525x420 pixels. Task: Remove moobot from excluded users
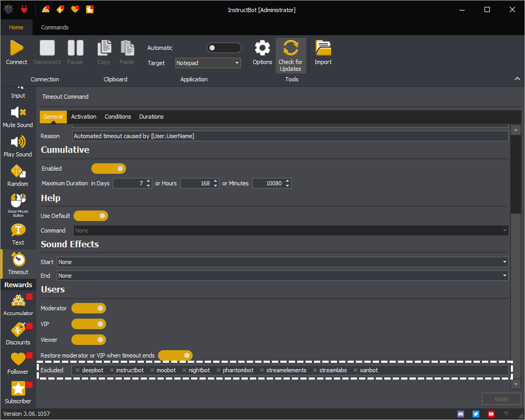point(152,370)
